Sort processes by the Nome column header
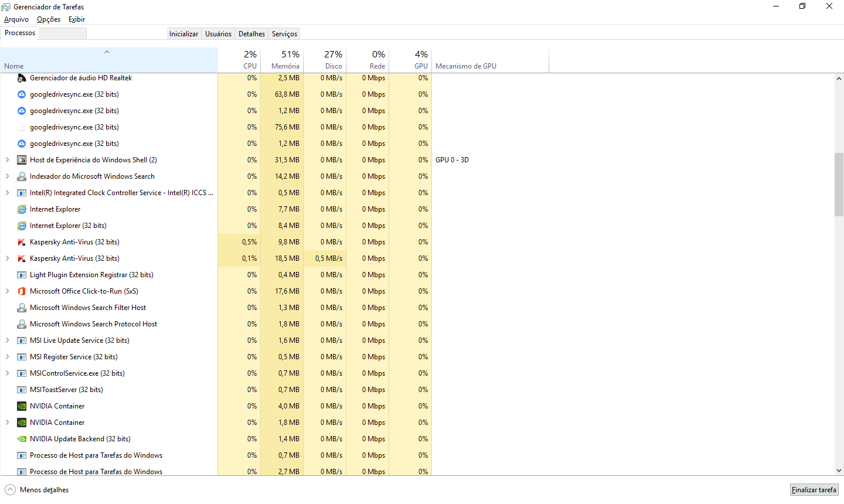 click(109, 60)
